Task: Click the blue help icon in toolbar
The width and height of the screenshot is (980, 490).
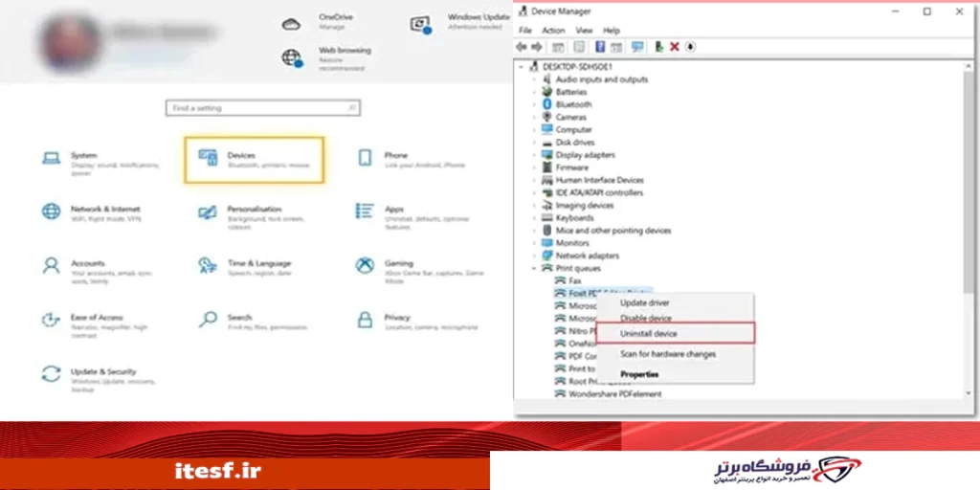Action: point(600,46)
